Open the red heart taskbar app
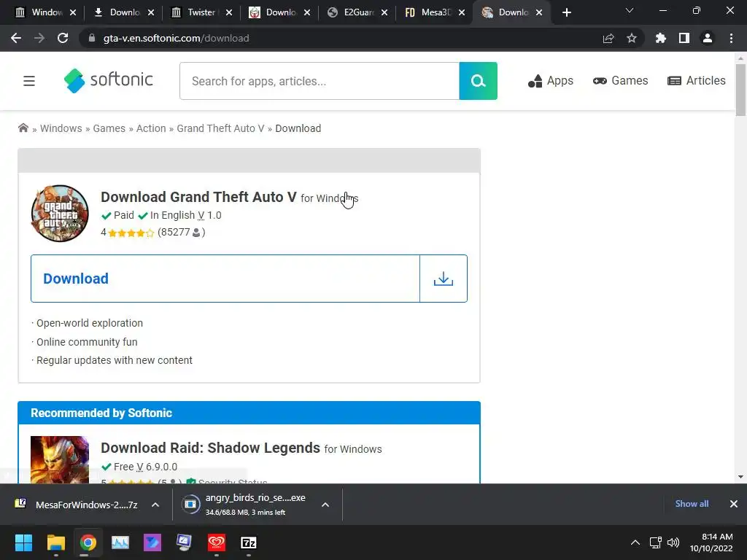This screenshot has width=747, height=560. click(x=216, y=542)
